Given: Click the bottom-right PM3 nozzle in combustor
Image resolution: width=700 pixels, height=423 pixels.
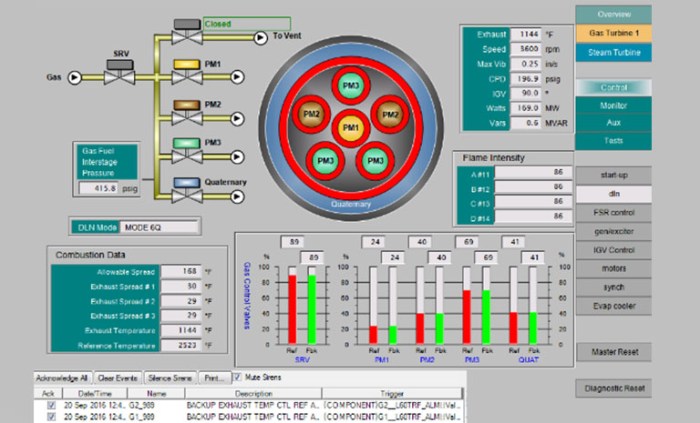Looking at the screenshot, I should pos(373,160).
